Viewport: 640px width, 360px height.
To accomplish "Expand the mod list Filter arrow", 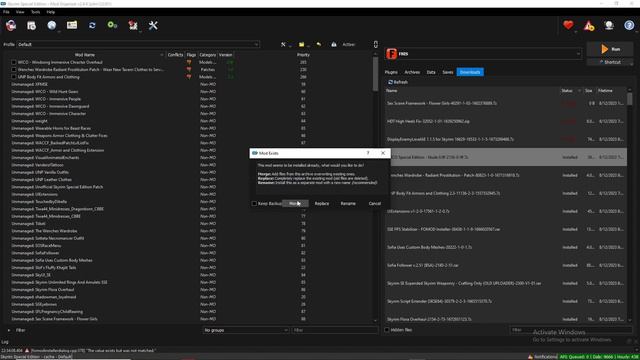I will [9, 330].
